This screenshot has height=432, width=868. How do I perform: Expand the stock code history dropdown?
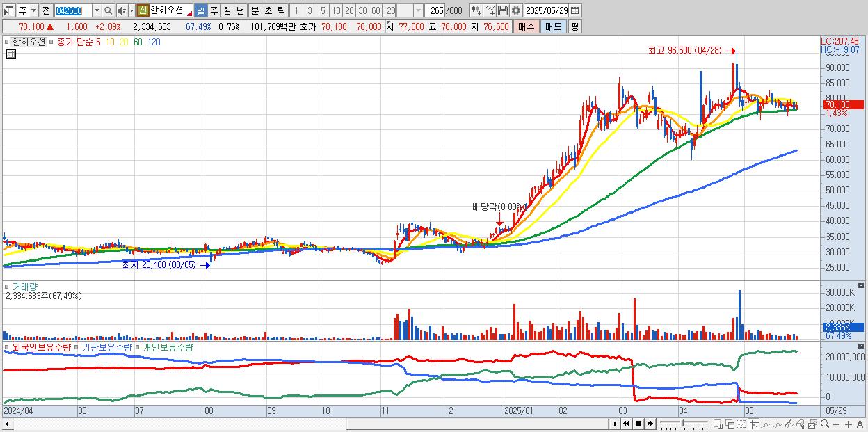pyautogui.click(x=97, y=10)
